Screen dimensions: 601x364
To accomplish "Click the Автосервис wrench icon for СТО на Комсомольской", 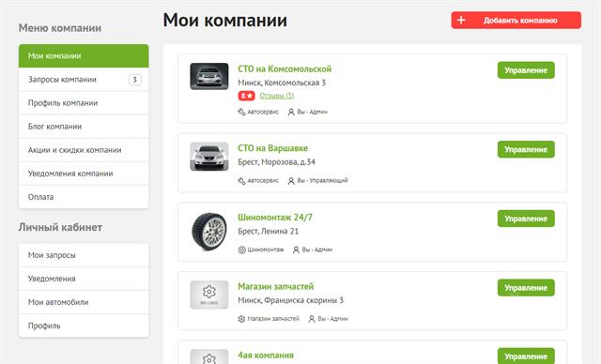I will (241, 113).
